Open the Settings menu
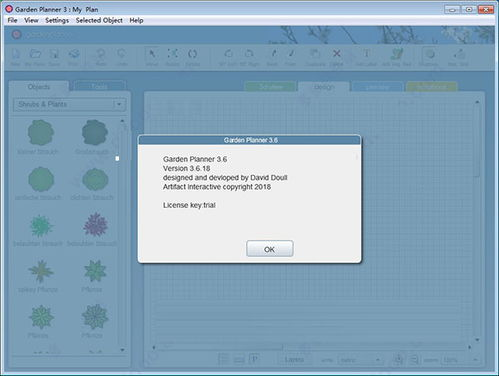Viewport: 499px width, 376px height. click(x=57, y=20)
